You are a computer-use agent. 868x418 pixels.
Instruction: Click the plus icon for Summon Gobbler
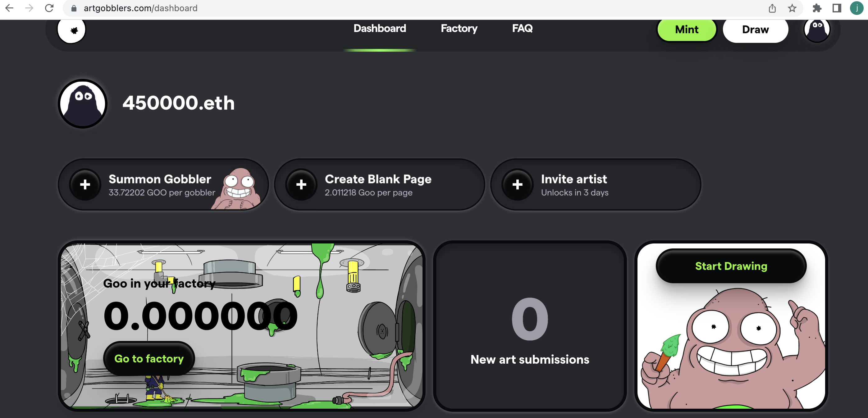click(x=85, y=184)
